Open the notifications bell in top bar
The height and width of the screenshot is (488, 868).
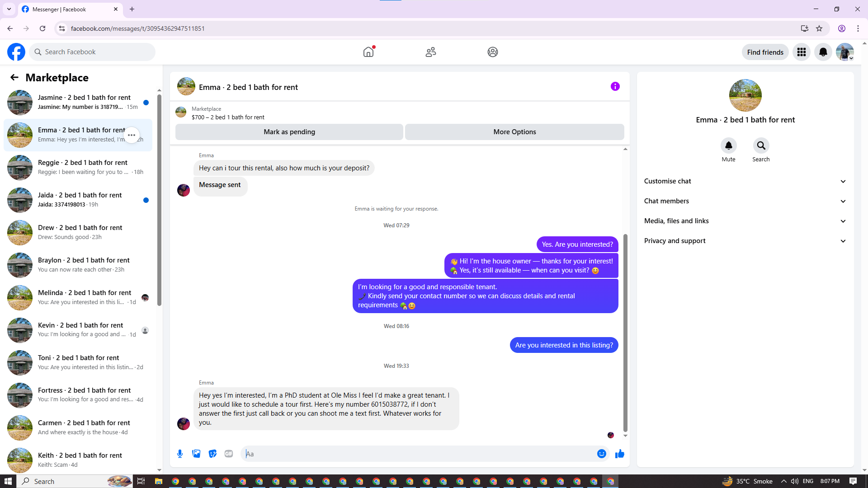point(823,52)
